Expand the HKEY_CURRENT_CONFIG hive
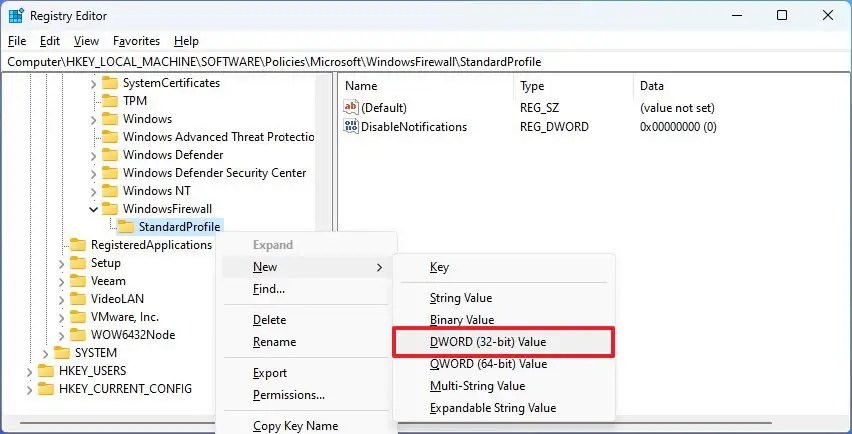852x434 pixels. [x=29, y=390]
